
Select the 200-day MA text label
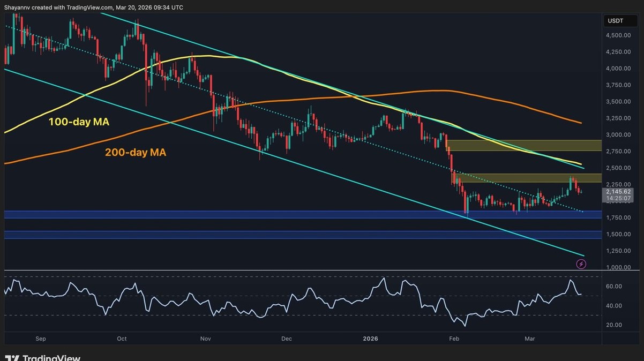135,153
